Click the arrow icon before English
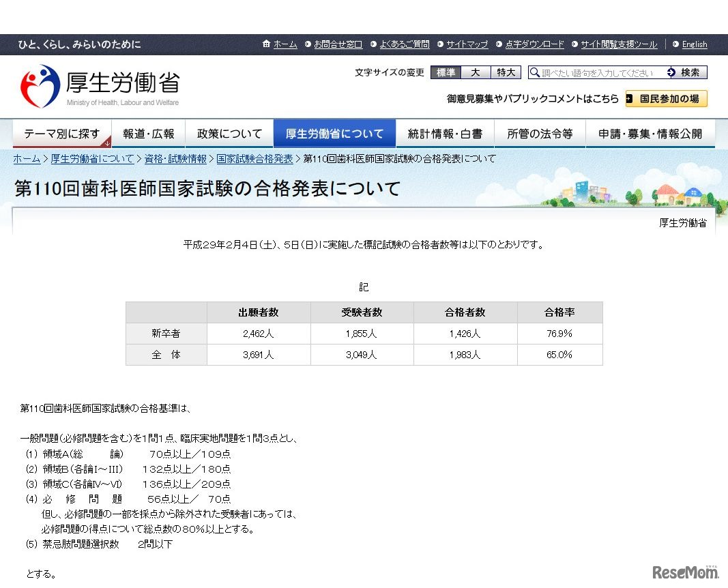Screen dimensions: 728x588 [675, 44]
